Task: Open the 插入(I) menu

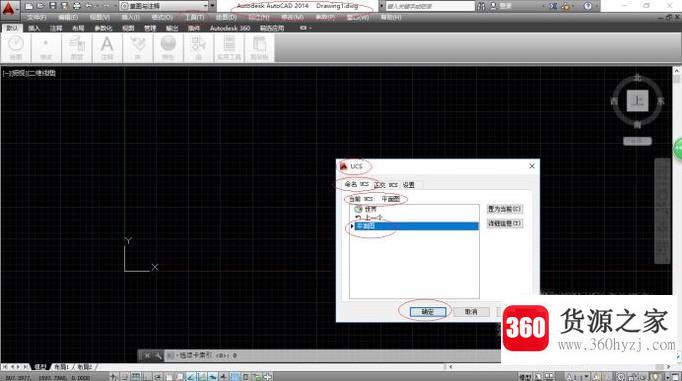Action: click(x=130, y=17)
